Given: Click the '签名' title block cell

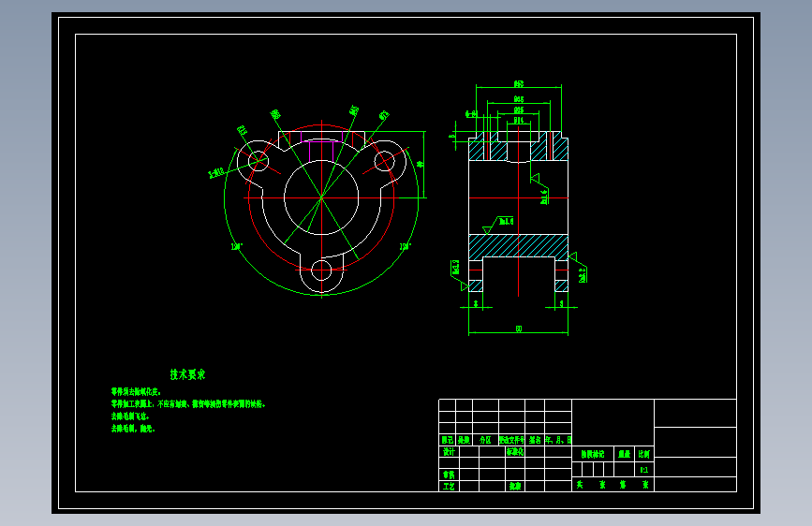Looking at the screenshot, I should pos(535,440).
